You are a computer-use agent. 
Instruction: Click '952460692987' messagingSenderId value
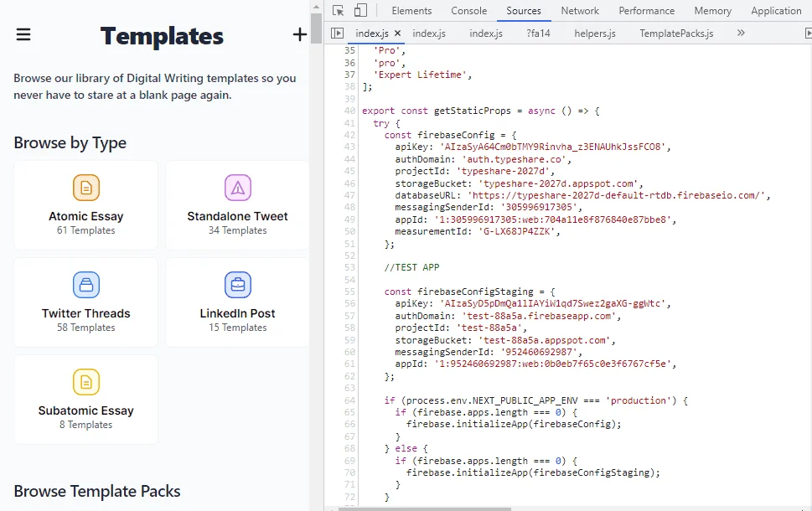pyautogui.click(x=539, y=352)
